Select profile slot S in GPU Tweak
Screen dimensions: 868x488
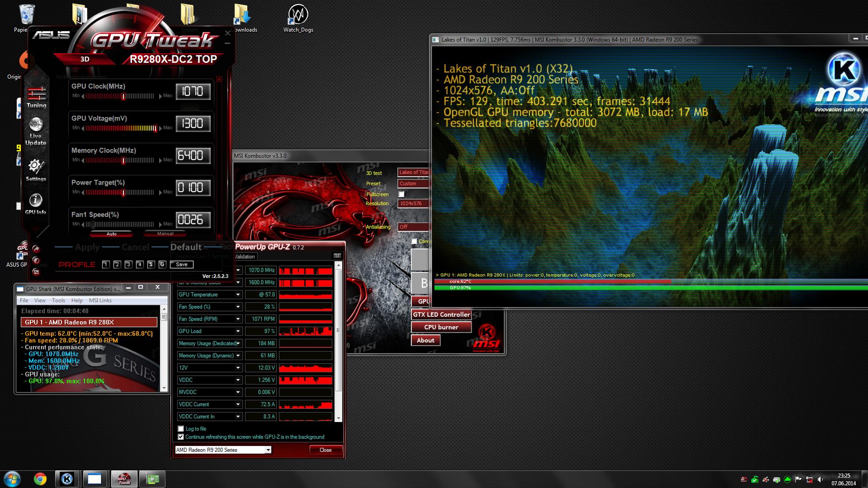click(151, 265)
